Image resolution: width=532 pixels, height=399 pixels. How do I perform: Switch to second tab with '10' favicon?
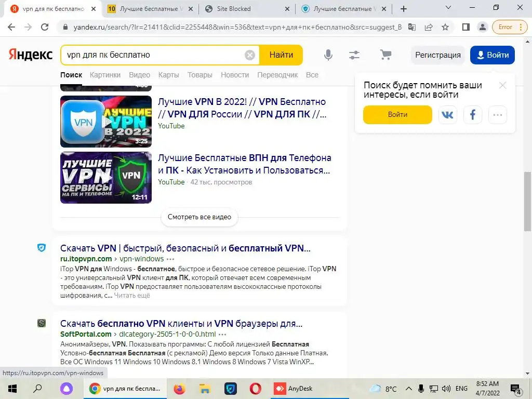coord(150,9)
